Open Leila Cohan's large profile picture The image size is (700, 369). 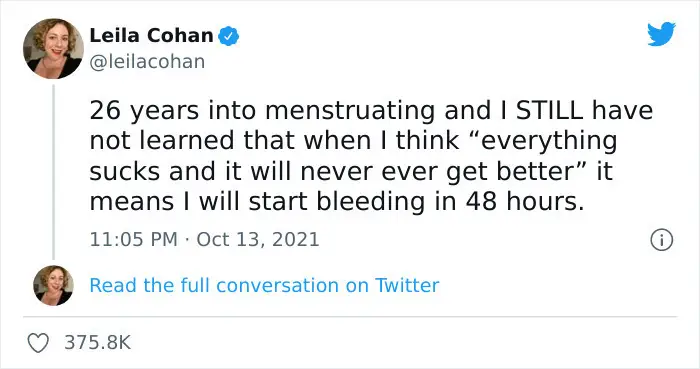coord(53,49)
